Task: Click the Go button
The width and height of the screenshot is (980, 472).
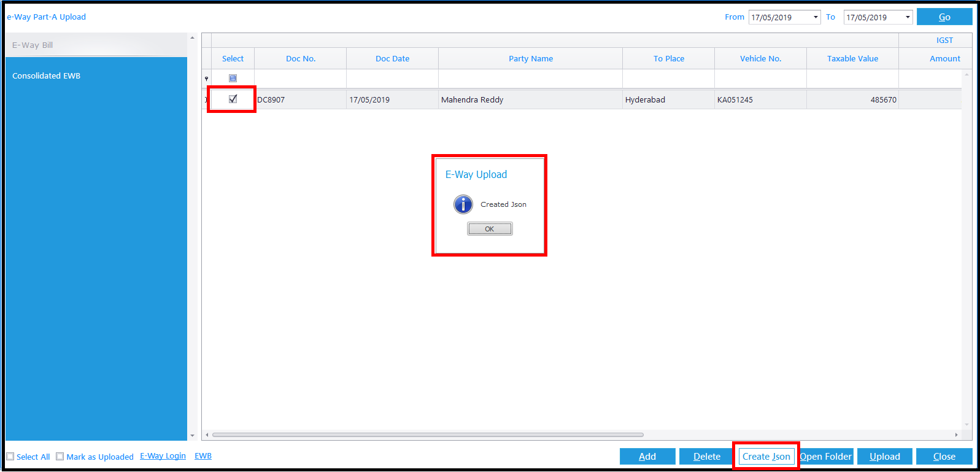Action: 944,17
